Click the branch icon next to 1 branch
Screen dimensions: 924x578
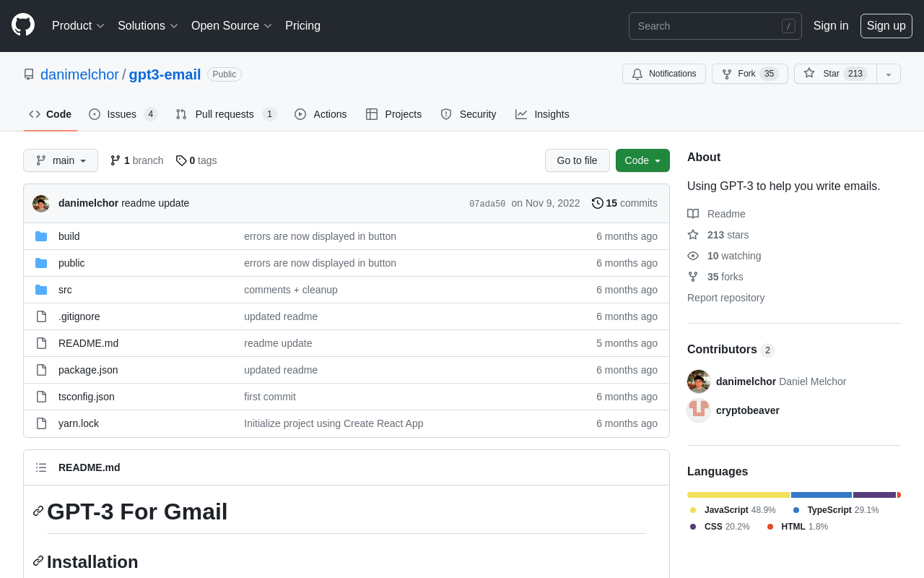(115, 160)
